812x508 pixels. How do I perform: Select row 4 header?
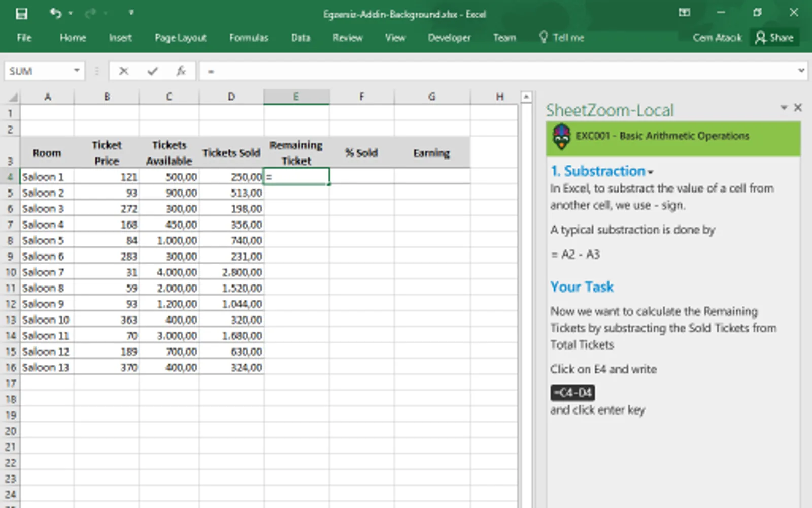[10, 177]
